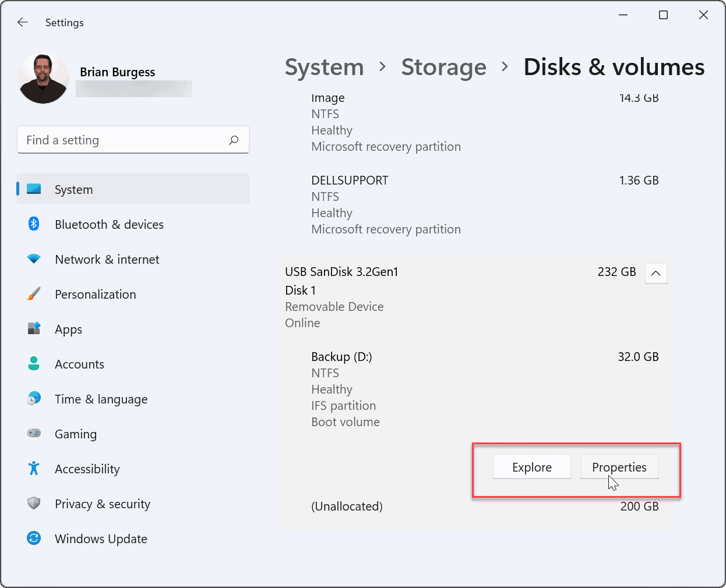Open Properties for the Backup volume
The height and width of the screenshot is (588, 726).
(x=619, y=466)
